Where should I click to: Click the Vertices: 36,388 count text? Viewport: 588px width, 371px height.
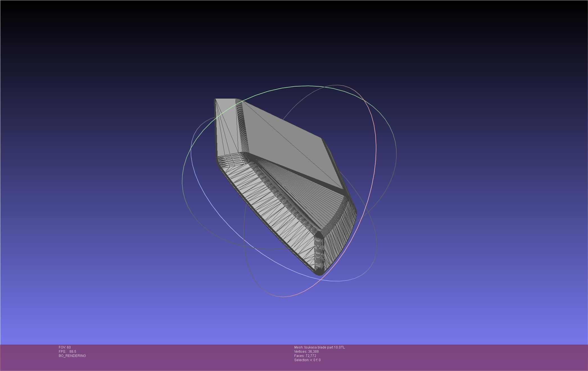[x=306, y=352]
